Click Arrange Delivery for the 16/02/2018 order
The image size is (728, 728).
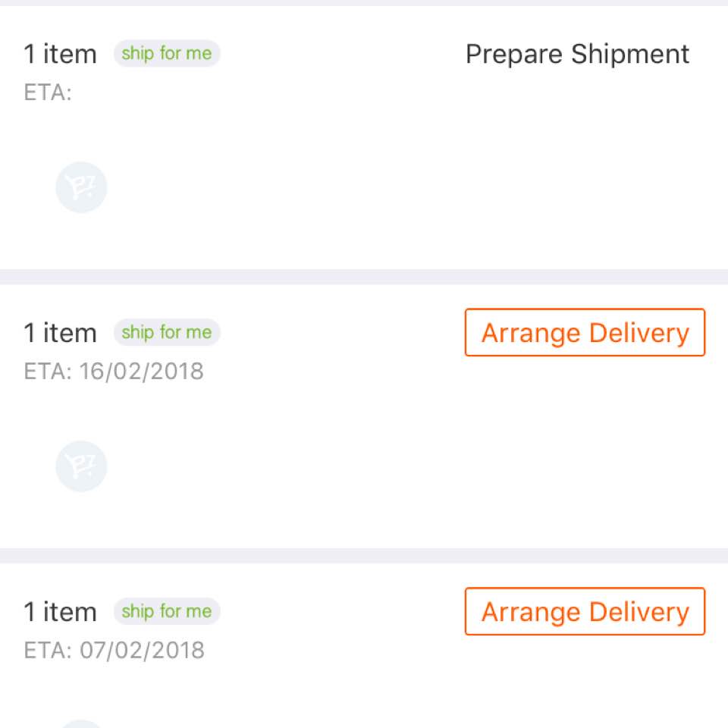point(585,332)
